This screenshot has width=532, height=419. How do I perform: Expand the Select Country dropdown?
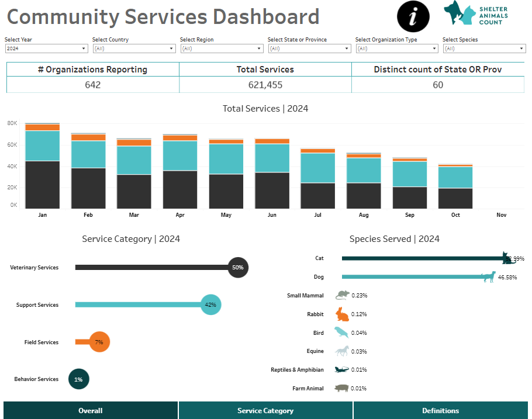pyautogui.click(x=134, y=49)
